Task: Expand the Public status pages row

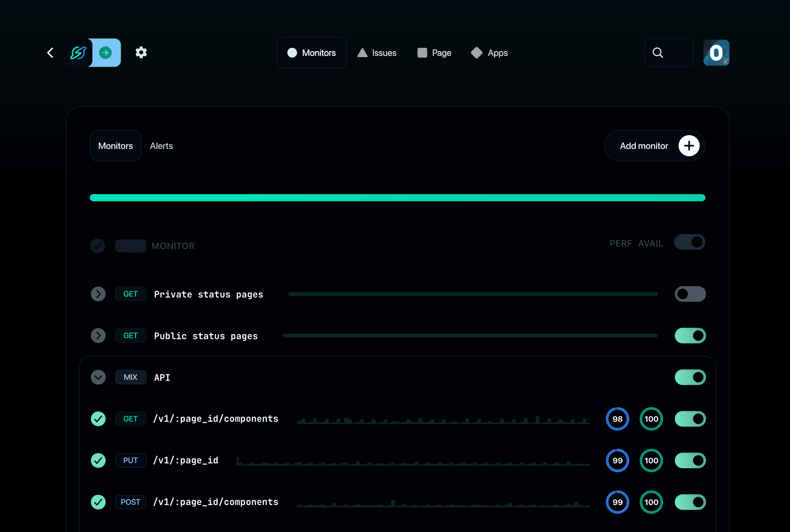Action: (x=98, y=336)
